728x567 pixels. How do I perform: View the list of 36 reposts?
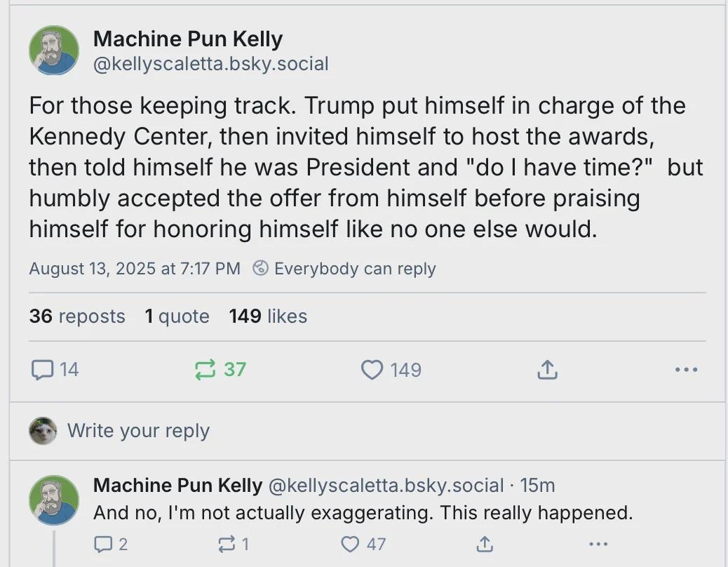point(77,316)
